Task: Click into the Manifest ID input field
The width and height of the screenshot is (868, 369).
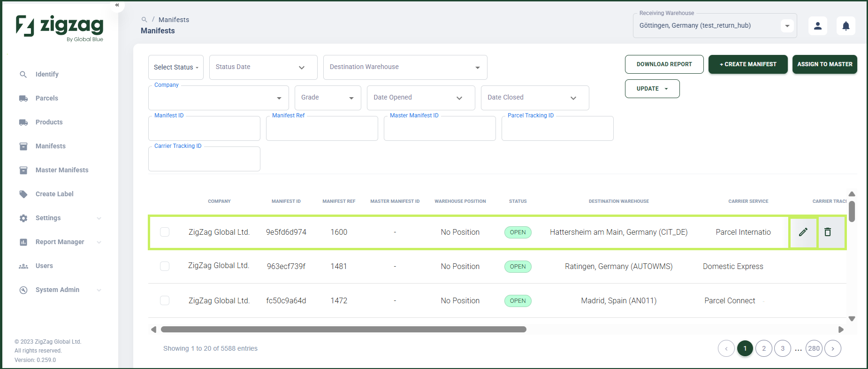Action: pyautogui.click(x=204, y=128)
